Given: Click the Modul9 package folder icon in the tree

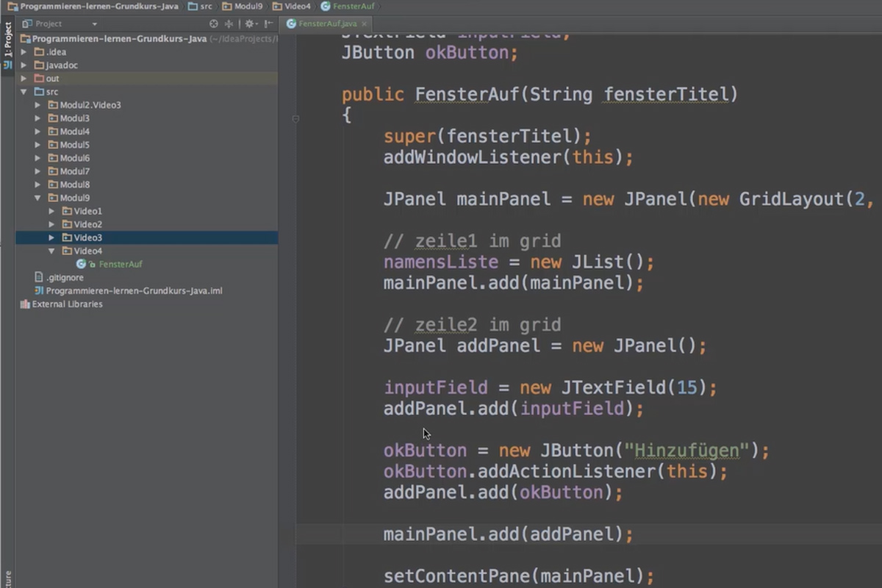Looking at the screenshot, I should click(x=53, y=198).
